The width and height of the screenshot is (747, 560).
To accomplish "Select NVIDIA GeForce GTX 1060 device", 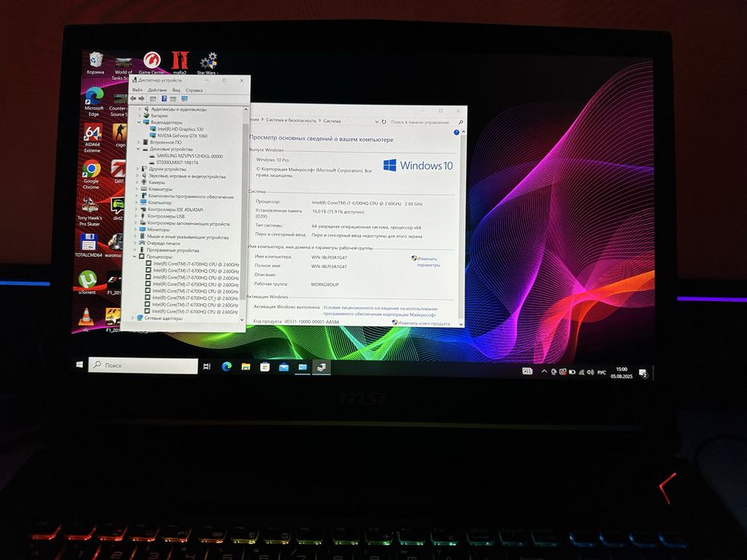I will pos(179,136).
